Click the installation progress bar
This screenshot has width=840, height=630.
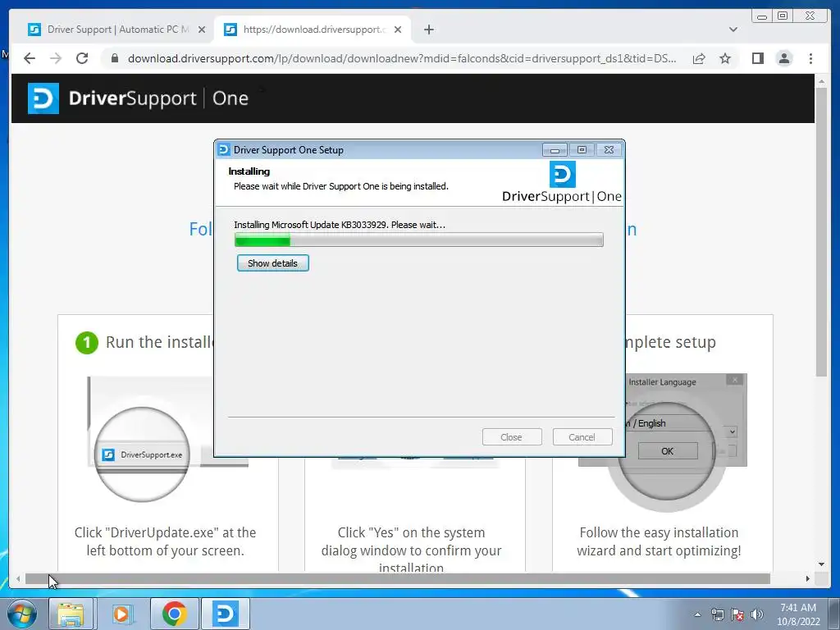click(x=419, y=240)
